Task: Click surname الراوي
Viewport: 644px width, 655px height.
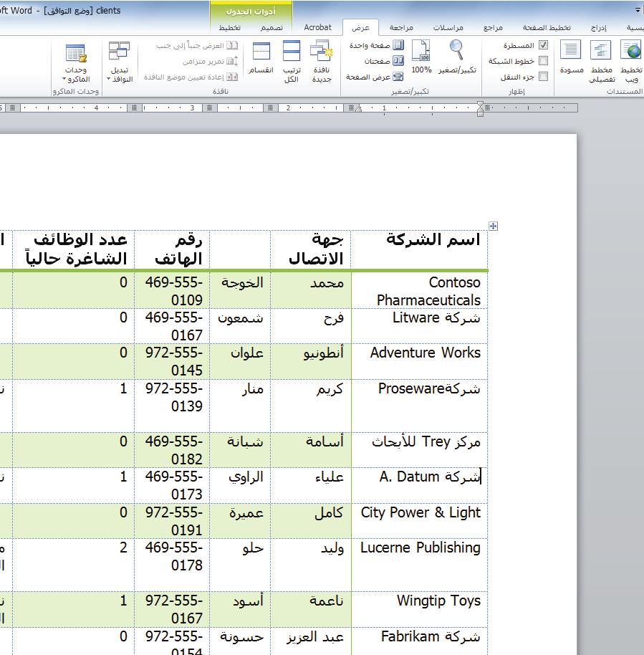Action: click(x=246, y=477)
